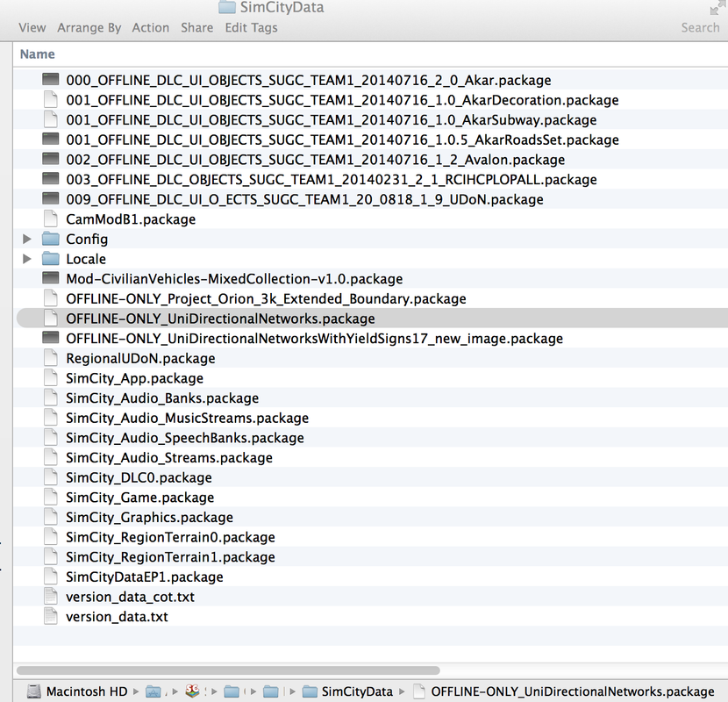Select OFFLINE-ONLY_Project_Orion_3k_Extended_Boundary.package name
Screen dimensions: 728x702
pos(266,299)
